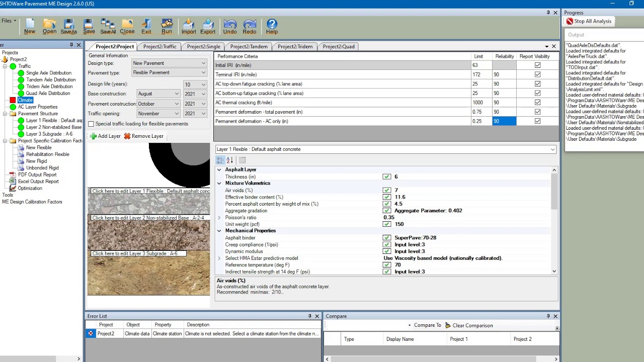
Task: Click the Add Layer button
Action: pos(106,136)
